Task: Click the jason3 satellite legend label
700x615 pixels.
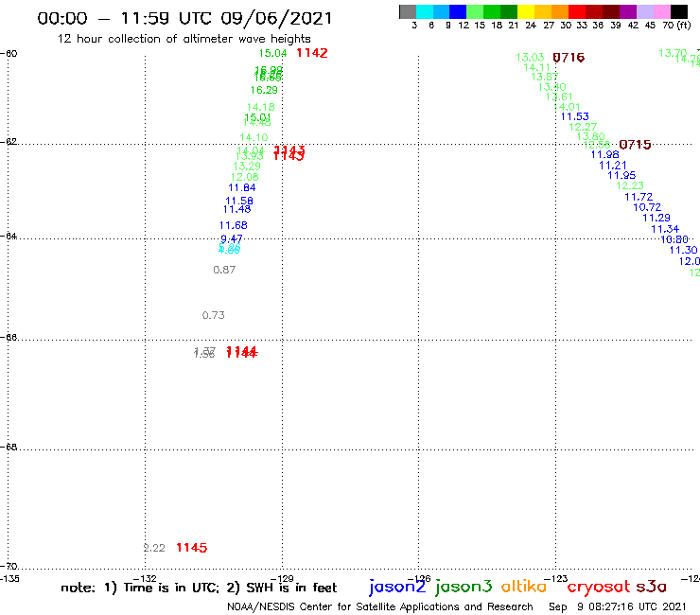Action: (x=464, y=587)
